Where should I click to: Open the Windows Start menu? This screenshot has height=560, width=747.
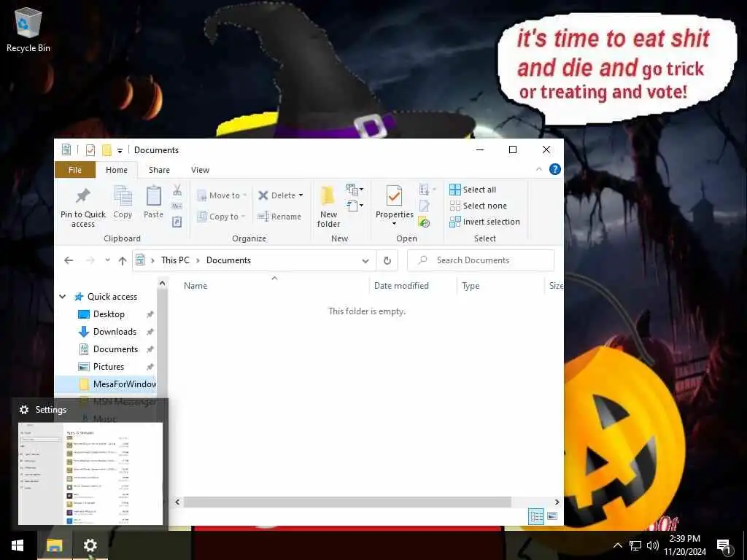click(18, 545)
